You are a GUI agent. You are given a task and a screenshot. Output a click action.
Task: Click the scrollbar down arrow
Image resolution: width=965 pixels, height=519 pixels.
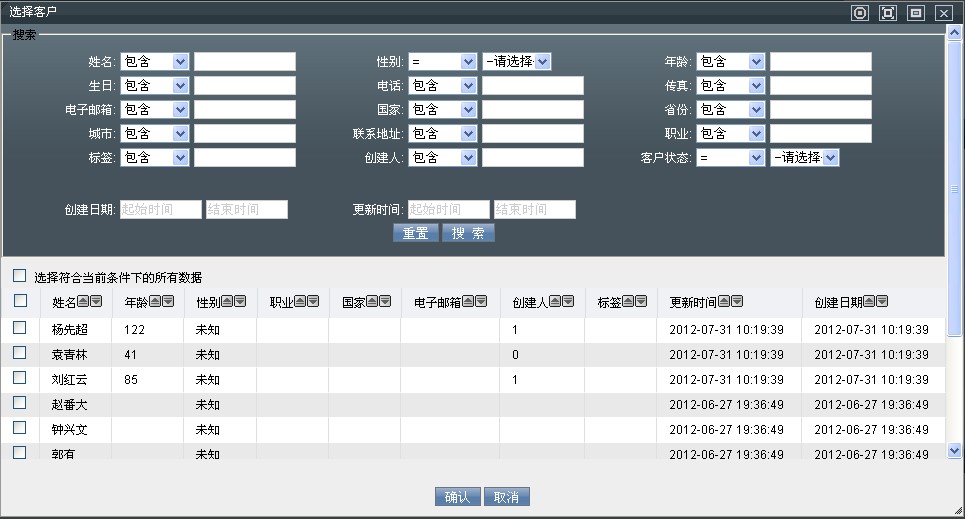(x=955, y=451)
